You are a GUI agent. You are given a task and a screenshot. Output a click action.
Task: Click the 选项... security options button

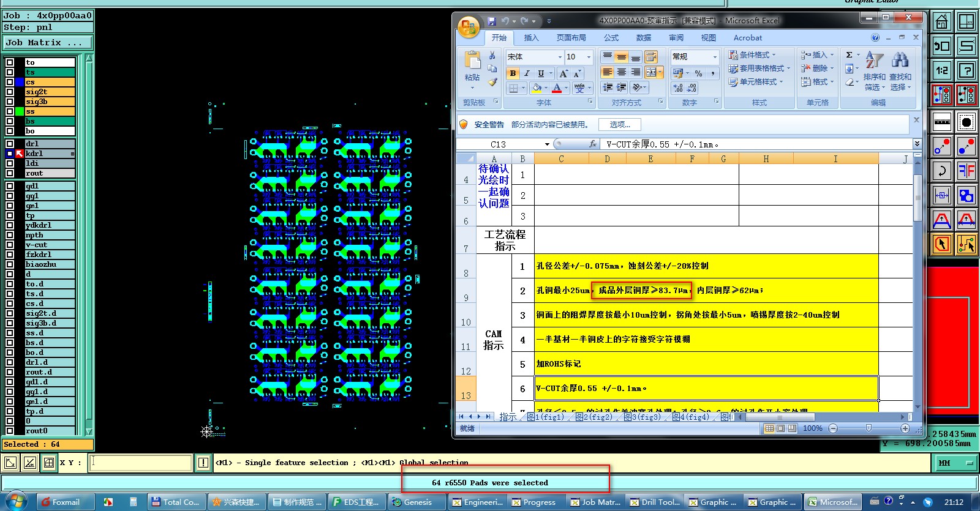620,124
